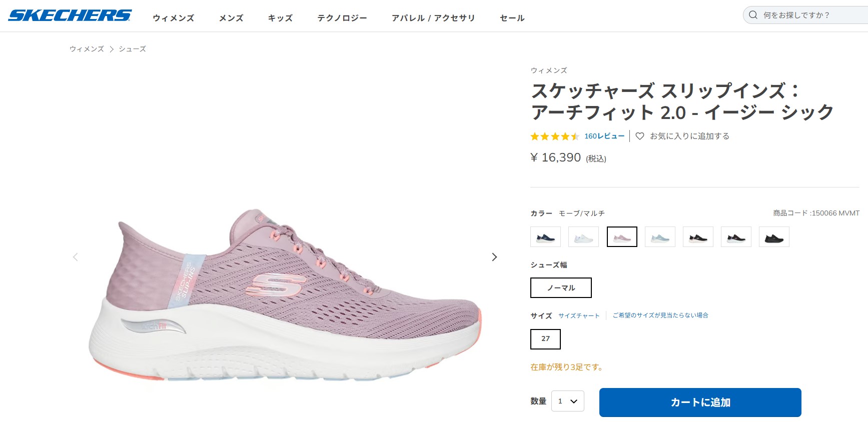Open the テクノロジー navigation menu

tap(342, 18)
